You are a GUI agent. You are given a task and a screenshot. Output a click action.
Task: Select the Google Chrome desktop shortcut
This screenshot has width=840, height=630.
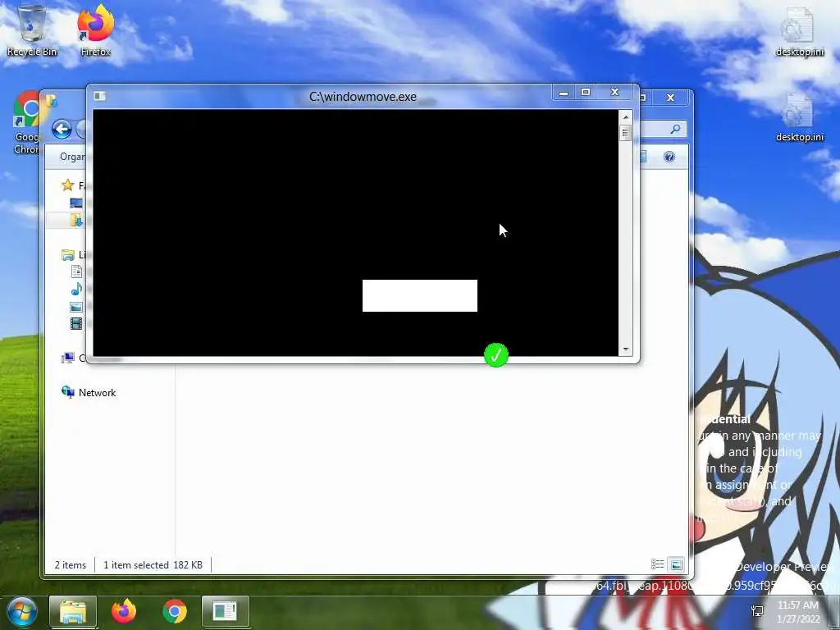click(x=25, y=122)
